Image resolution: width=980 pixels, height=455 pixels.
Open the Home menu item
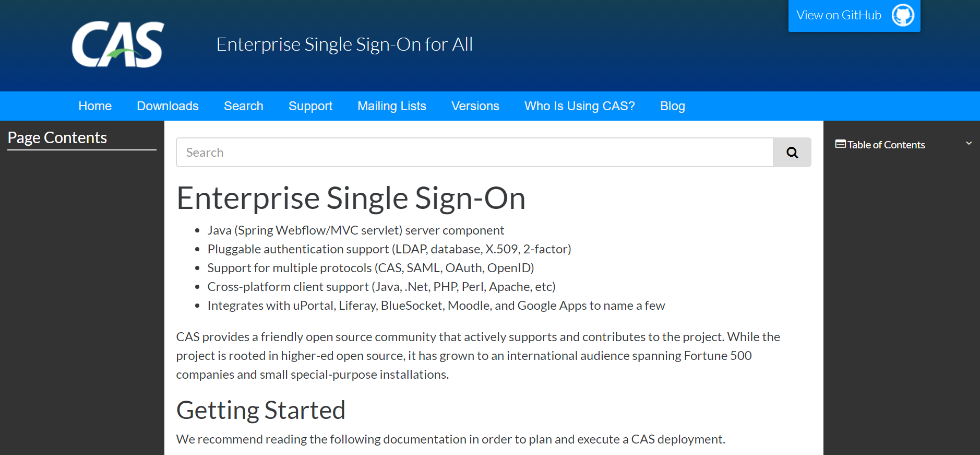(95, 106)
